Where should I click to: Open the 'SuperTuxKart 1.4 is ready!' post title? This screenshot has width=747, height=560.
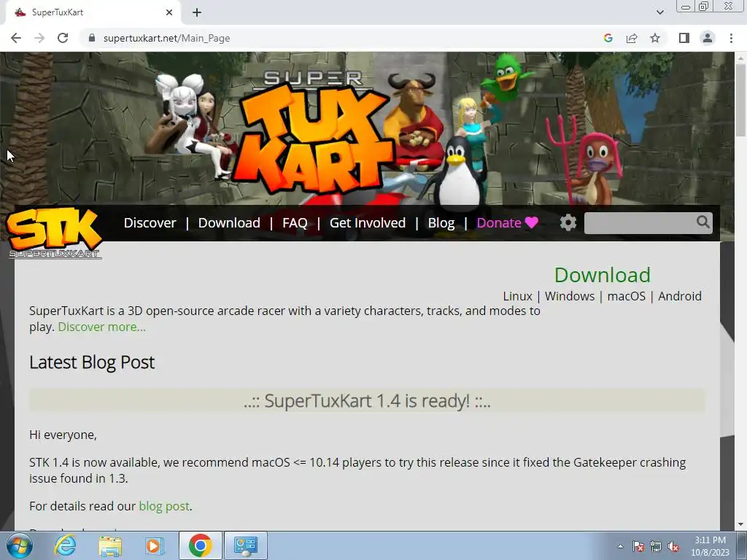367,401
